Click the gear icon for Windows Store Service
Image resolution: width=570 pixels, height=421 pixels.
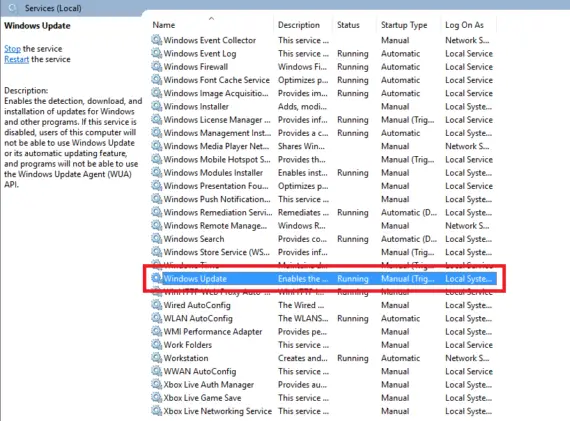click(x=156, y=252)
